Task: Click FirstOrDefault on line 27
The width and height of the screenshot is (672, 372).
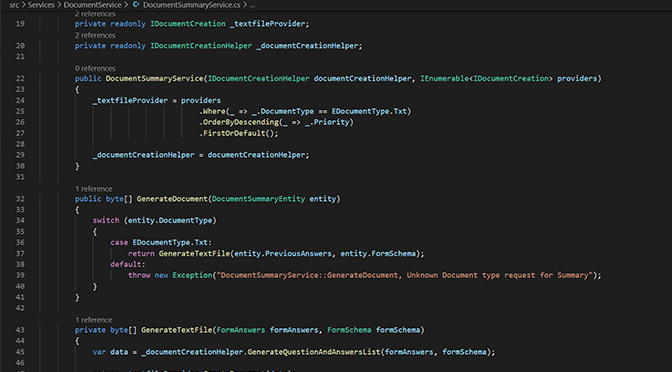Action: tap(234, 133)
